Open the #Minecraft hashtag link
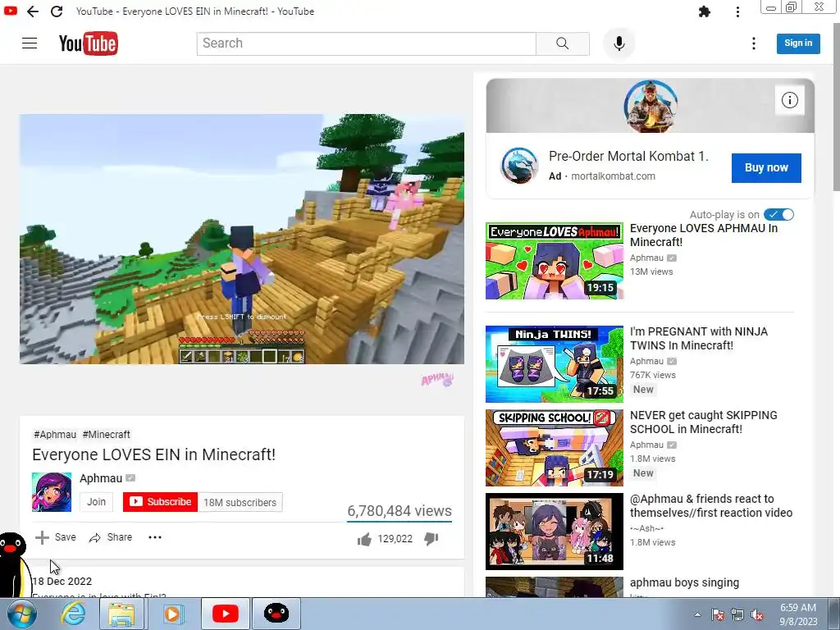The height and width of the screenshot is (630, 840). click(107, 435)
